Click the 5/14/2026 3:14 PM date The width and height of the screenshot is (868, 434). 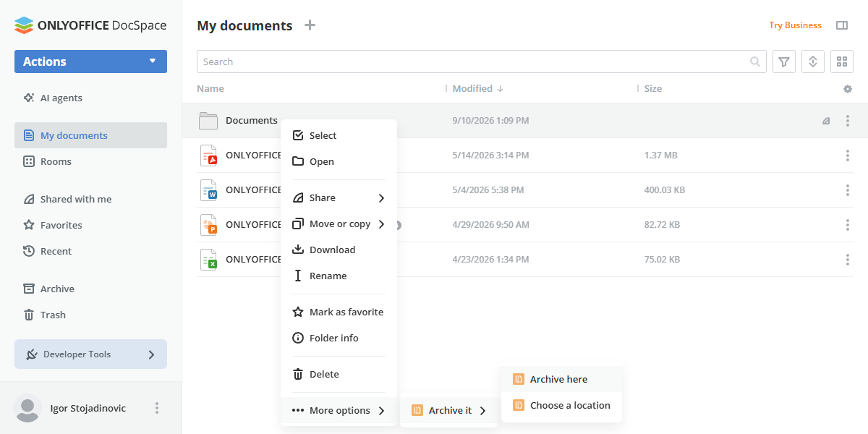(x=490, y=156)
